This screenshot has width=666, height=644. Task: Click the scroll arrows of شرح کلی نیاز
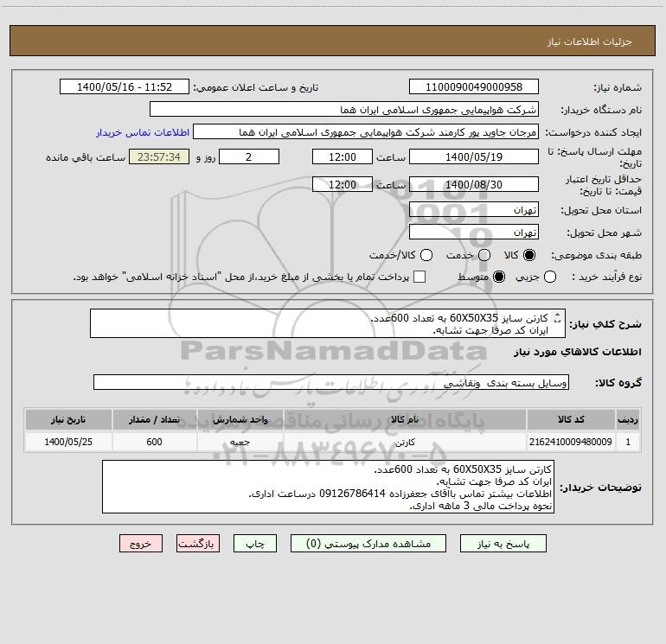pyautogui.click(x=557, y=317)
